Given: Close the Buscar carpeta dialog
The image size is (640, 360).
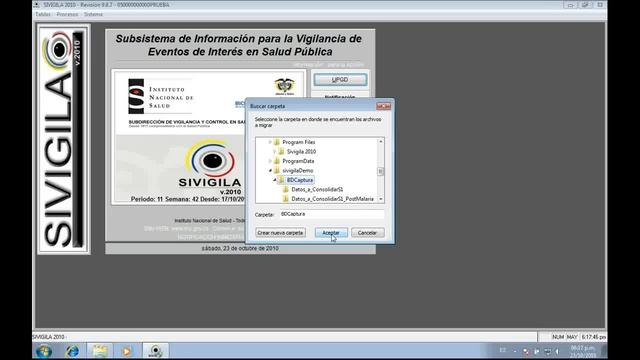Looking at the screenshot, I should coord(383,106).
